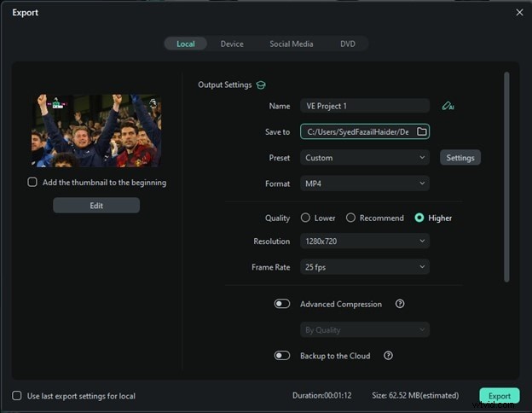Open the Frame Rate dropdown
Viewport: 532px width, 413px height.
[x=365, y=267]
